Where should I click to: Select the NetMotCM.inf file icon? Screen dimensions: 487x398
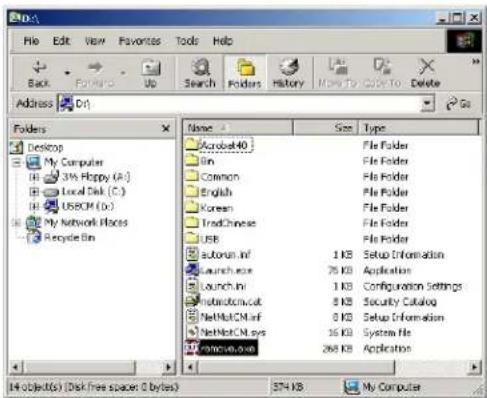192,317
